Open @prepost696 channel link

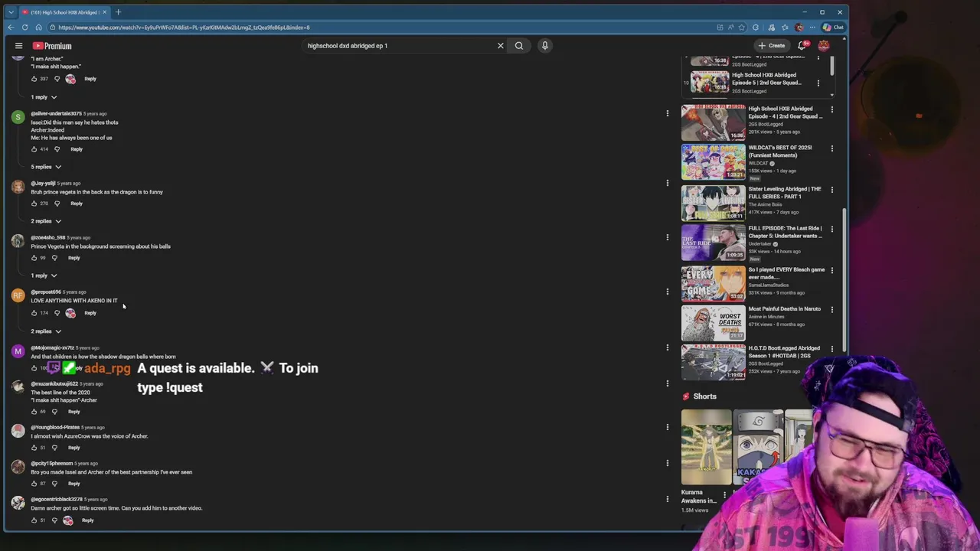(x=46, y=292)
